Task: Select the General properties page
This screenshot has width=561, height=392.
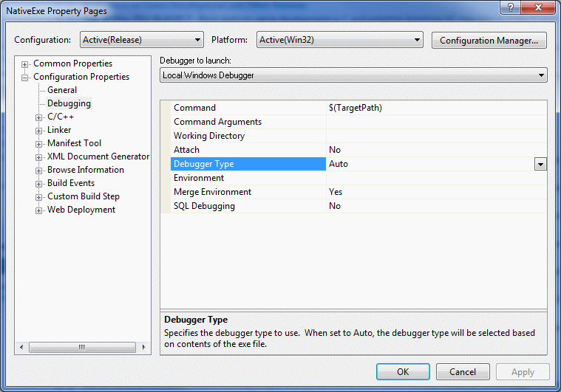Action: [62, 90]
